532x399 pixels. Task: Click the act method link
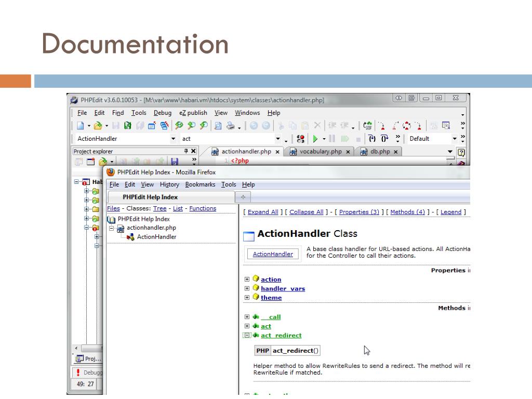click(x=266, y=326)
